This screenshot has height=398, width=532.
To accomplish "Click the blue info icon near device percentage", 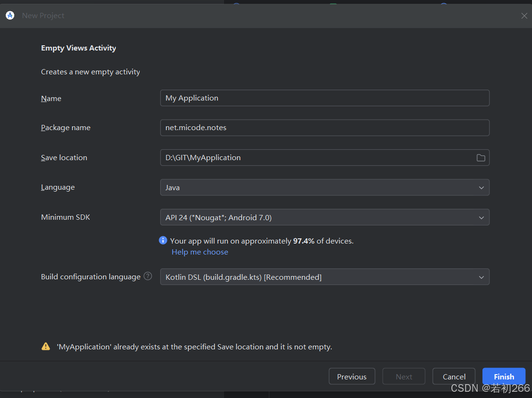I will coord(163,241).
